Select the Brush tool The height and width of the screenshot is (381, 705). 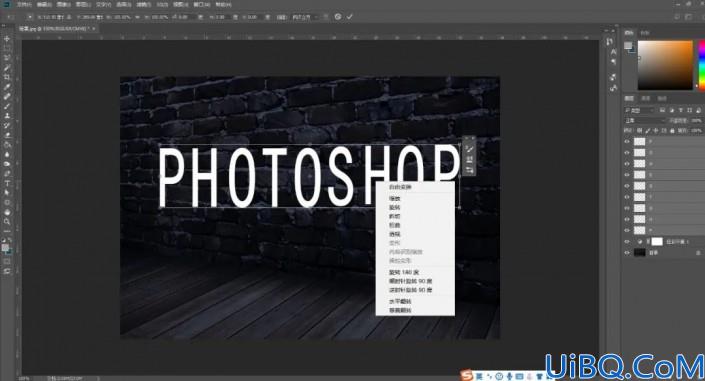[x=7, y=106]
